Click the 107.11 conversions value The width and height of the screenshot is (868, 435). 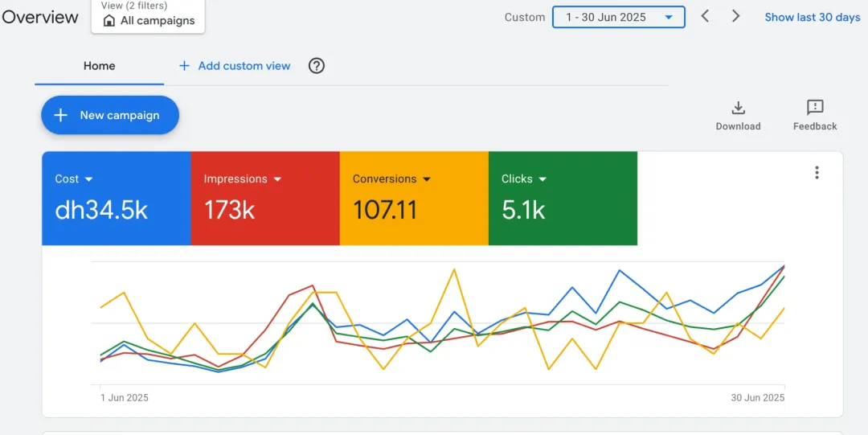(385, 211)
